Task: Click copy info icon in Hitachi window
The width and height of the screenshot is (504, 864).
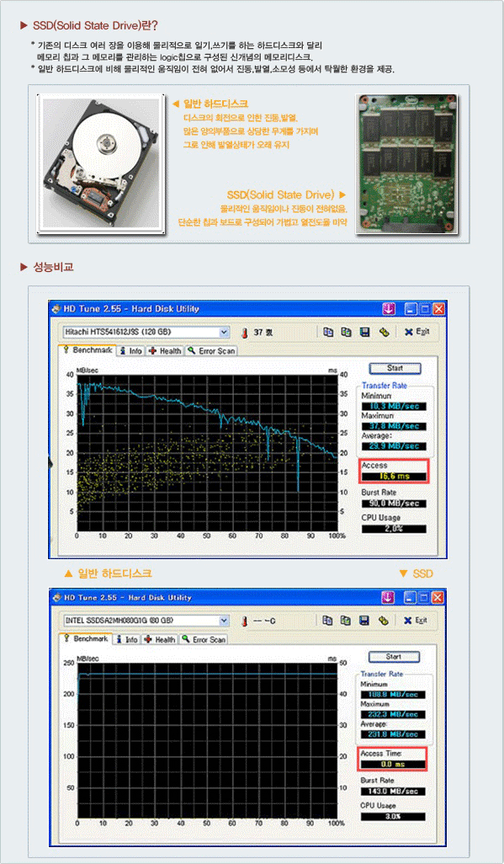Action: (328, 332)
